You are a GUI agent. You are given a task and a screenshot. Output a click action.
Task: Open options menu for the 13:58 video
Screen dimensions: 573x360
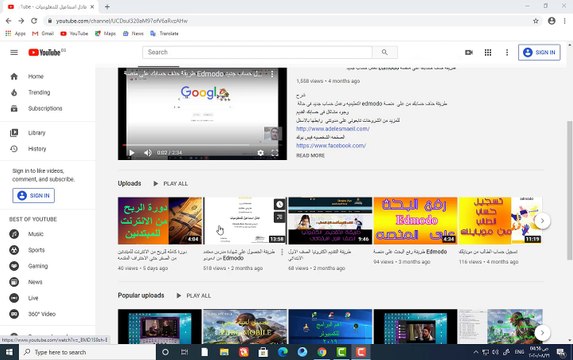(x=282, y=252)
